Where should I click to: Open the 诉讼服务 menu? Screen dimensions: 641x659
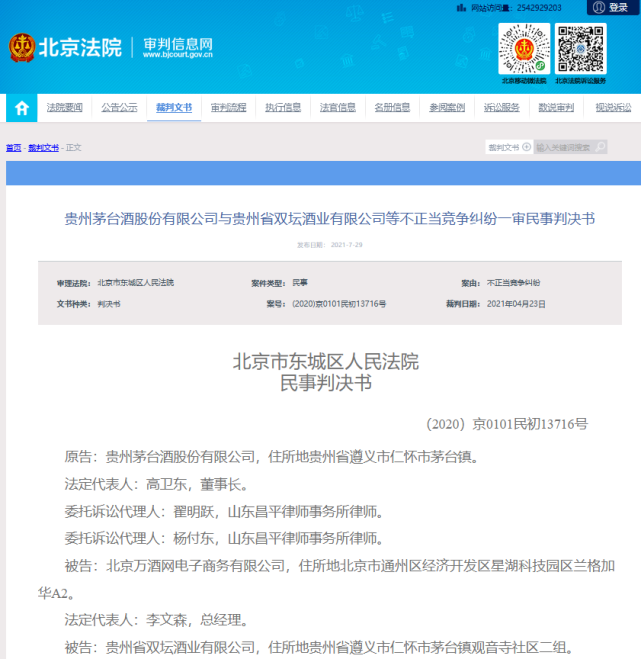click(x=501, y=108)
